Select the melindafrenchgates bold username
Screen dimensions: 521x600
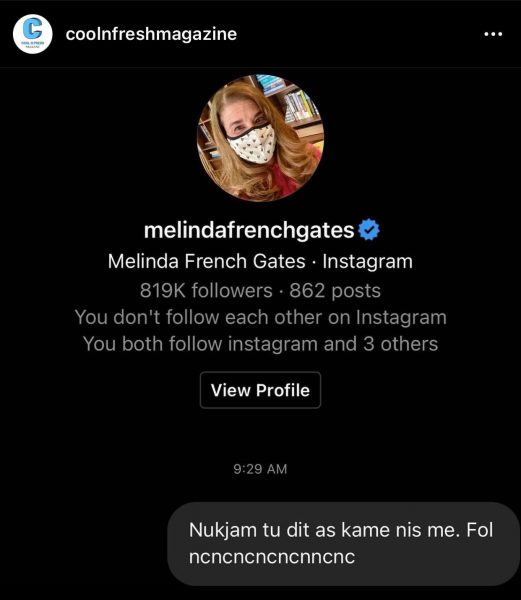[249, 230]
